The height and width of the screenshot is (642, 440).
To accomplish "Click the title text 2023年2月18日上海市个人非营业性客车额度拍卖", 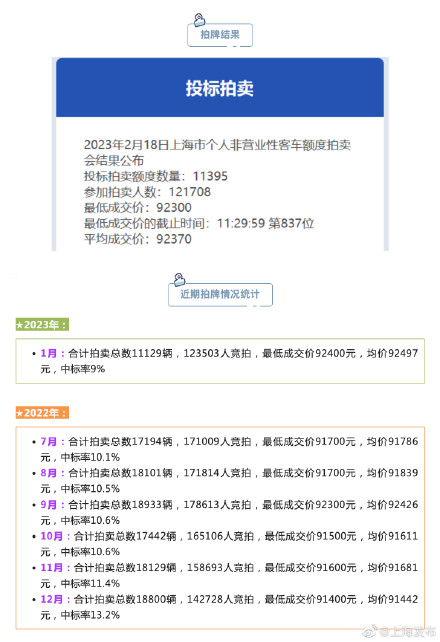I will (x=217, y=145).
